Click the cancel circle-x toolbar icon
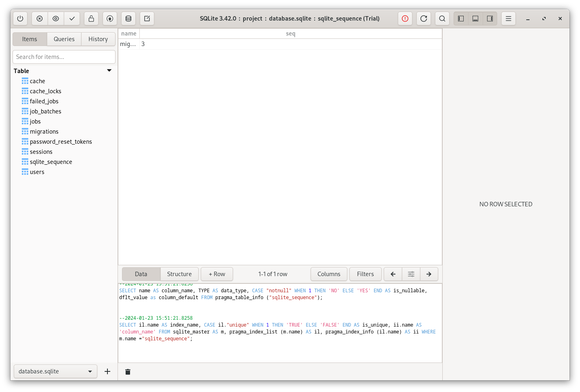Image resolution: width=580 pixels, height=392 pixels. [40, 19]
